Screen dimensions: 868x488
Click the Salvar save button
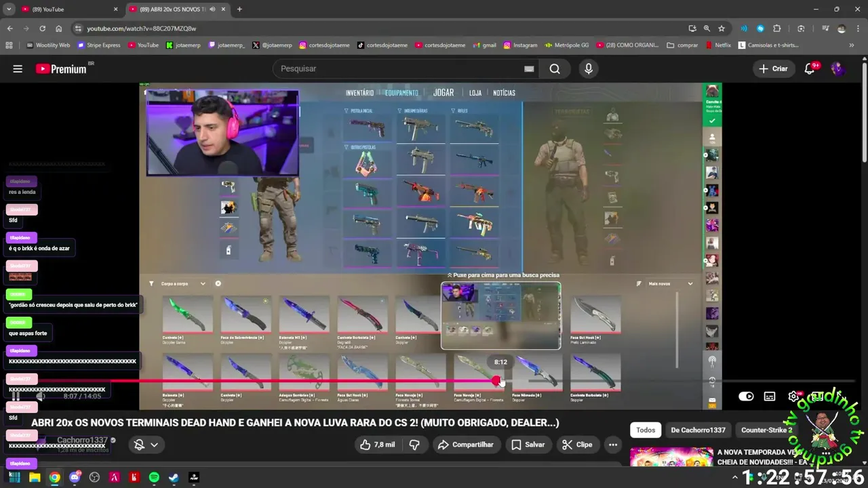click(528, 445)
